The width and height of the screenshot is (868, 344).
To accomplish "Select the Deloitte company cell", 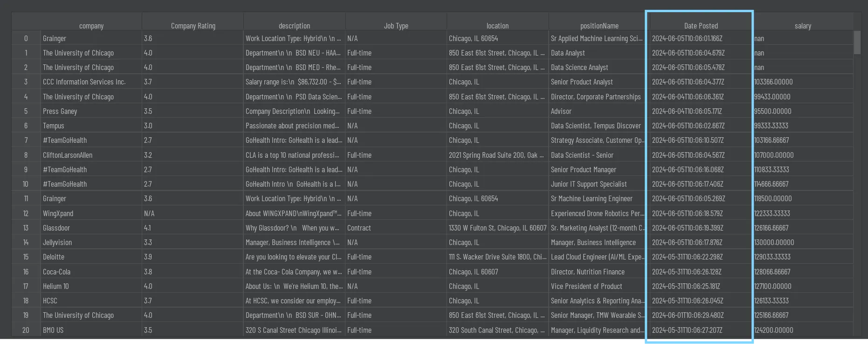I will tap(91, 257).
